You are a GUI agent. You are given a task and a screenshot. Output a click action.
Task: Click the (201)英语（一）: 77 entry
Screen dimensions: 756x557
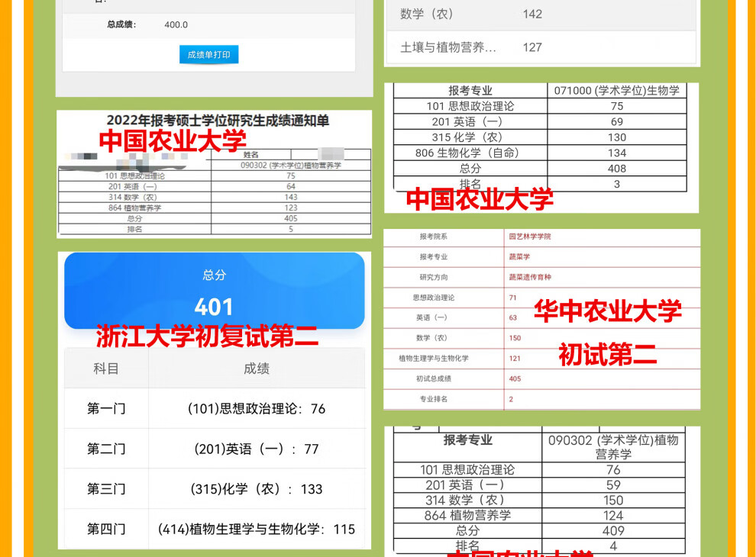pos(257,449)
